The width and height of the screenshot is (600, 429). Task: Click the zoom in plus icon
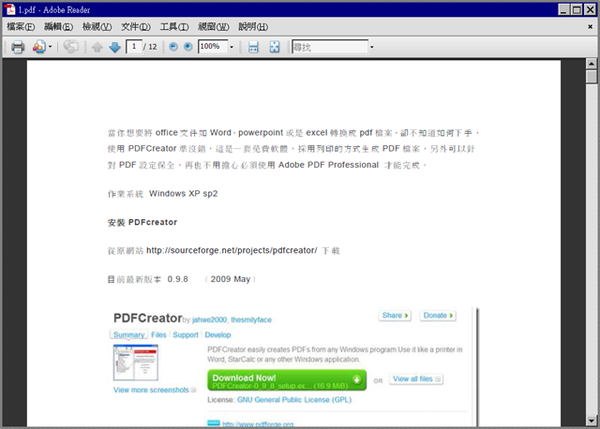[188, 47]
